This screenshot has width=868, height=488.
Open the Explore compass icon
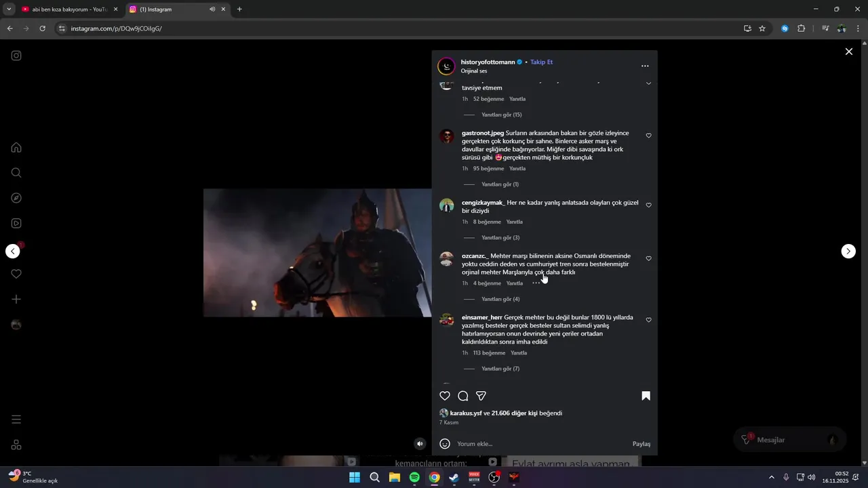pyautogui.click(x=16, y=198)
